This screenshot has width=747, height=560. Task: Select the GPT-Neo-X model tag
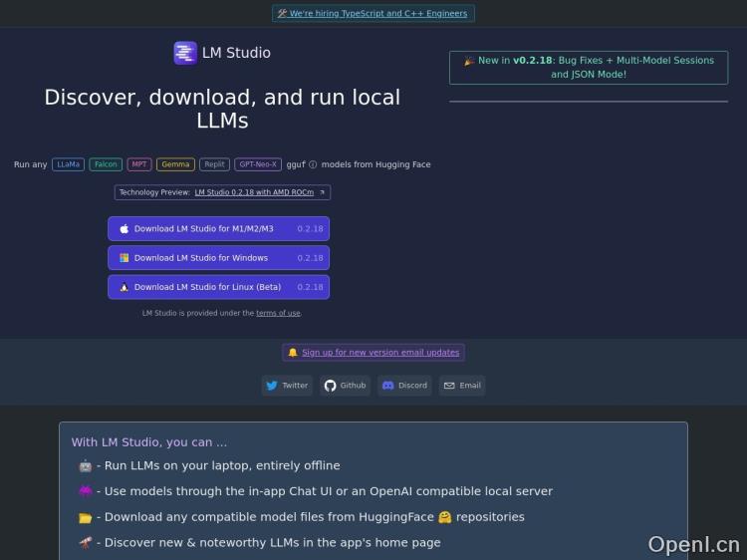(x=258, y=164)
